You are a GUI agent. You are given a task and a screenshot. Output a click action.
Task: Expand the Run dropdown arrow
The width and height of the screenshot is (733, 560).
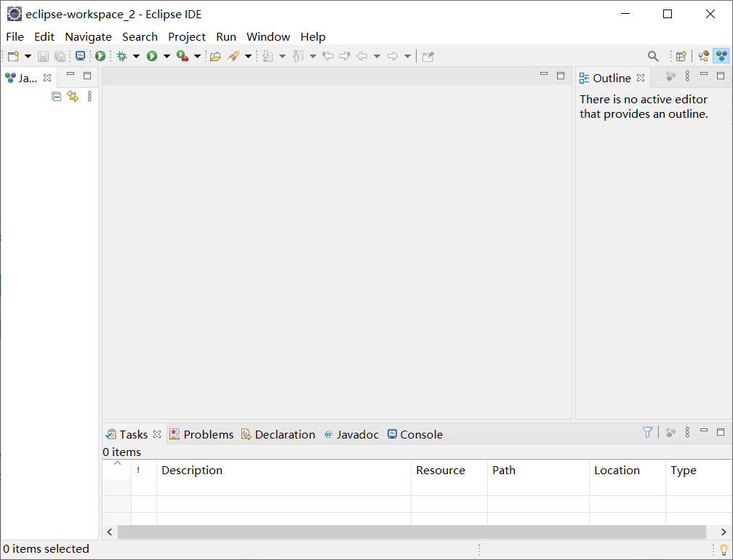pos(167,57)
